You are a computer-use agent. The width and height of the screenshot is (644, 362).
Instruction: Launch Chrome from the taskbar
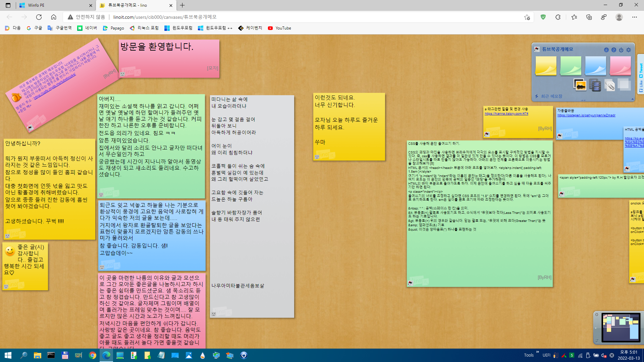pyautogui.click(x=92, y=355)
